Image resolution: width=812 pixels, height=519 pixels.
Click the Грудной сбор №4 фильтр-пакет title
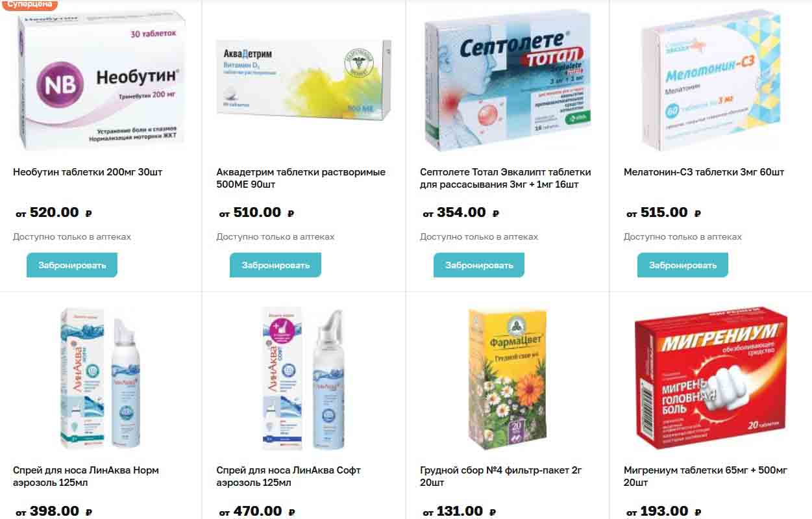(x=502, y=476)
